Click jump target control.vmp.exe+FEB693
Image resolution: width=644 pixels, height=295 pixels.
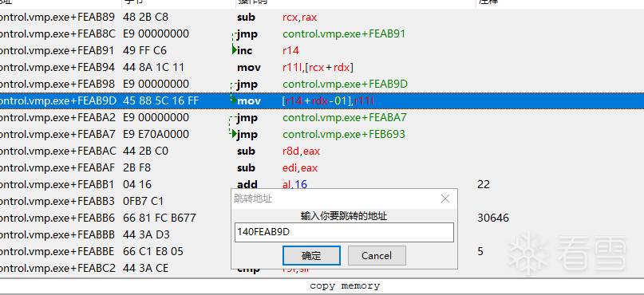tap(344, 134)
